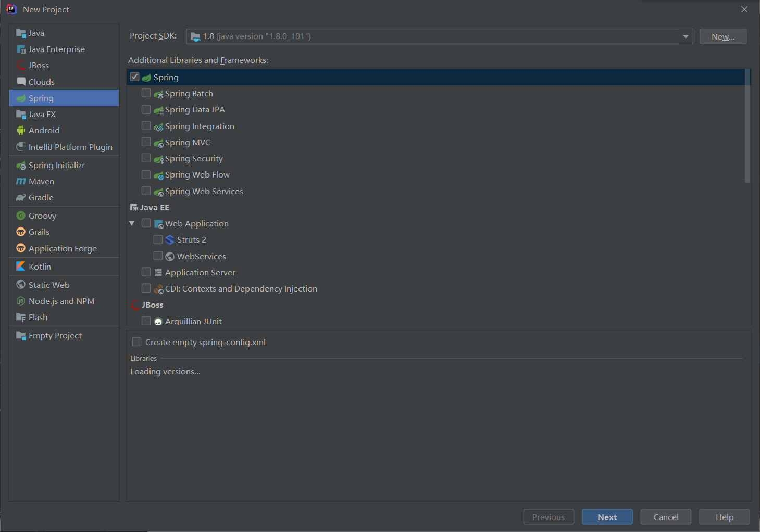Image resolution: width=760 pixels, height=532 pixels.
Task: Click the Node.js and NPM icon
Action: point(21,301)
